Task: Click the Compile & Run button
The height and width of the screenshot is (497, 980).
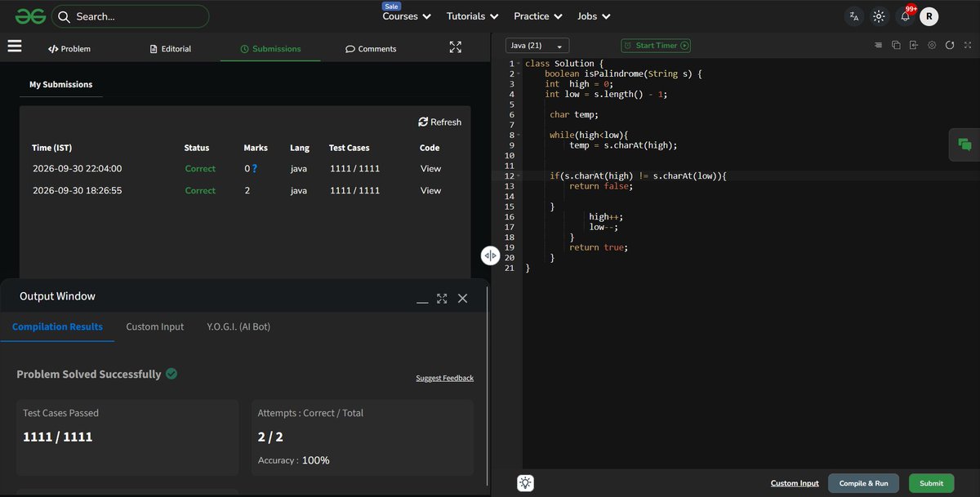Action: pyautogui.click(x=863, y=483)
